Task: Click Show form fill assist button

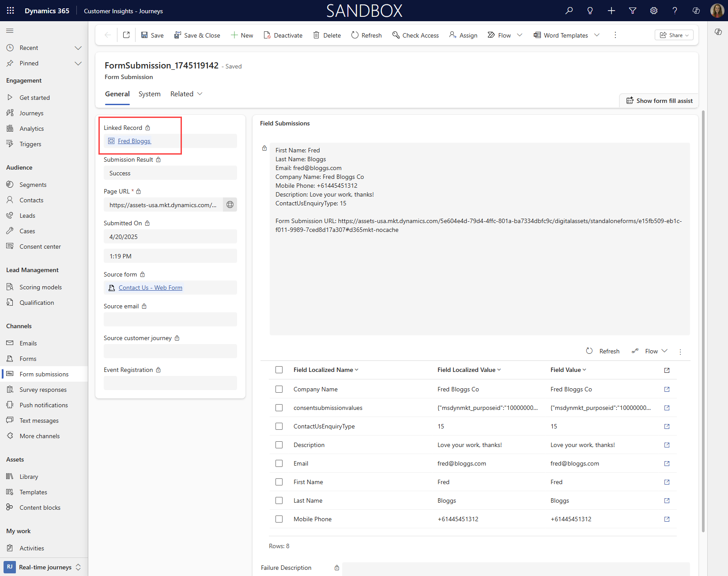Action: pos(659,101)
